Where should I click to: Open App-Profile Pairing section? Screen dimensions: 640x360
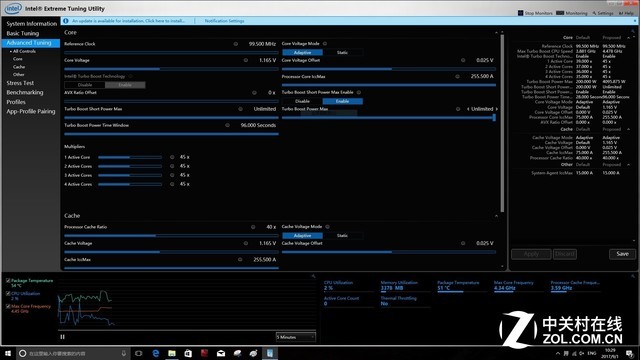pos(31,111)
